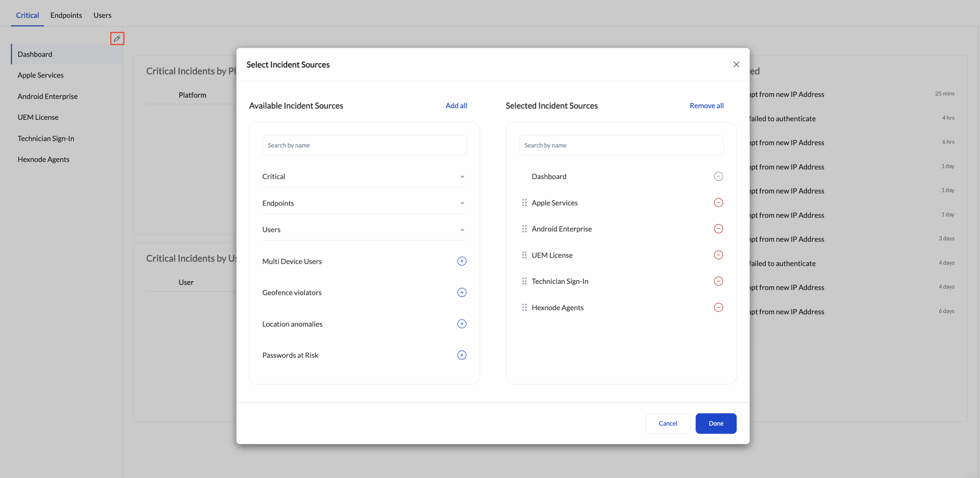Expand the Endpoints section chevron
The image size is (980, 478).
(462, 203)
